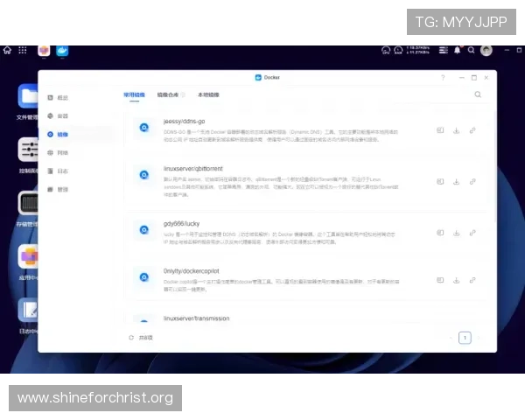Open user avatar menu in top bar
The width and height of the screenshot is (525, 420).
point(486,50)
